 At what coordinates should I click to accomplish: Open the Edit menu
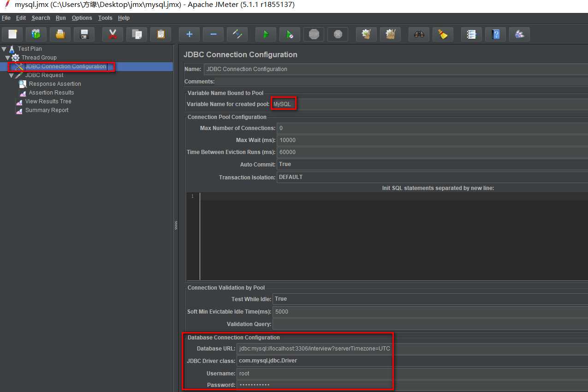21,18
